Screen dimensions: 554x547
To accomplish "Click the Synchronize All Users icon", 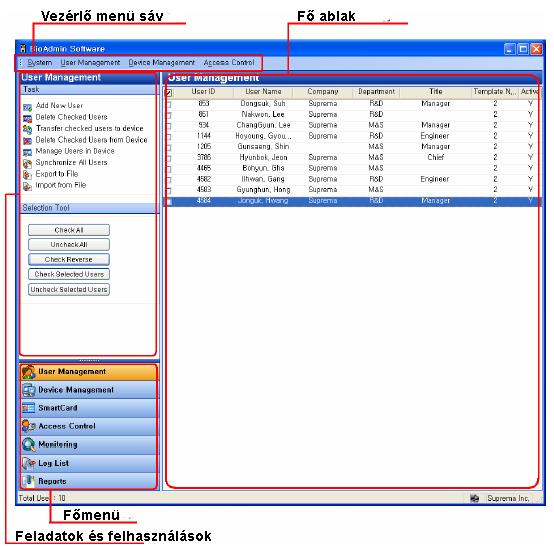I will pyautogui.click(x=28, y=163).
